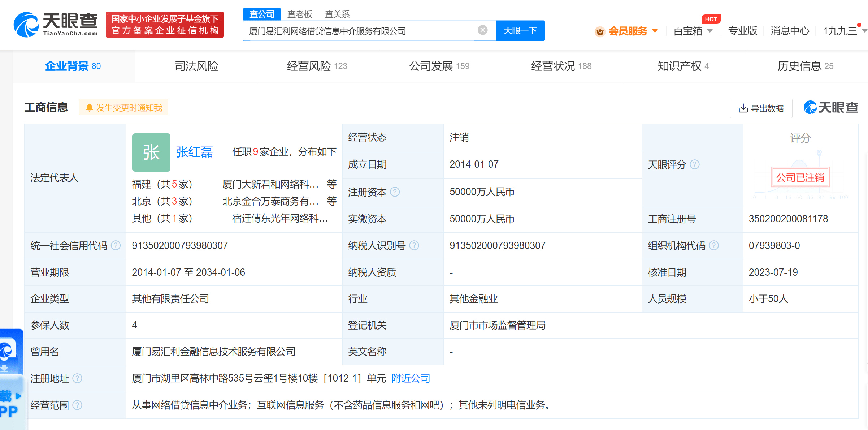Click the crown icon beside 会员服务
The height and width of the screenshot is (430, 868).
coord(600,32)
